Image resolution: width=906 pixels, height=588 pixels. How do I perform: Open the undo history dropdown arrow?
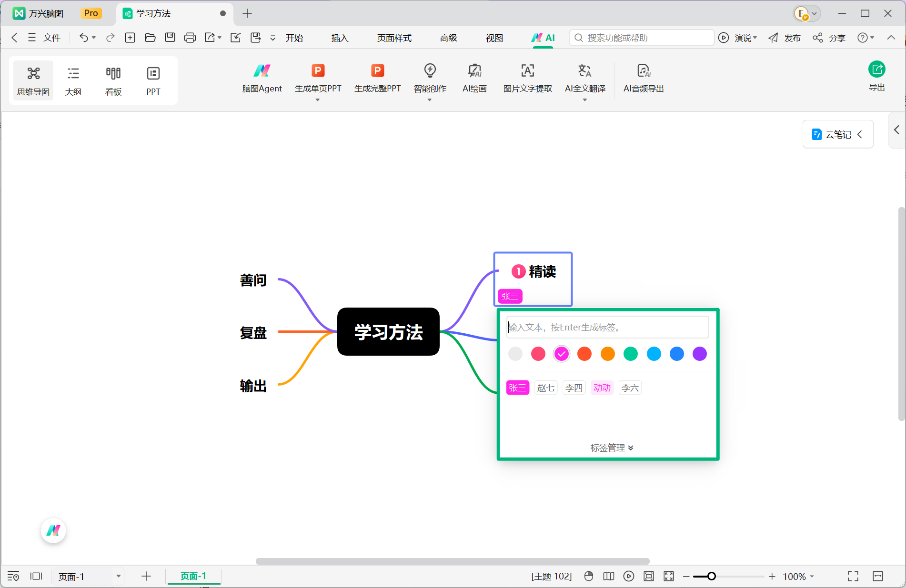pos(94,38)
